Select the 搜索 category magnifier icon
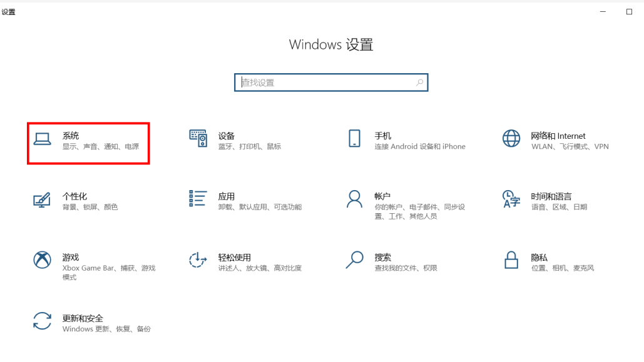 point(354,259)
